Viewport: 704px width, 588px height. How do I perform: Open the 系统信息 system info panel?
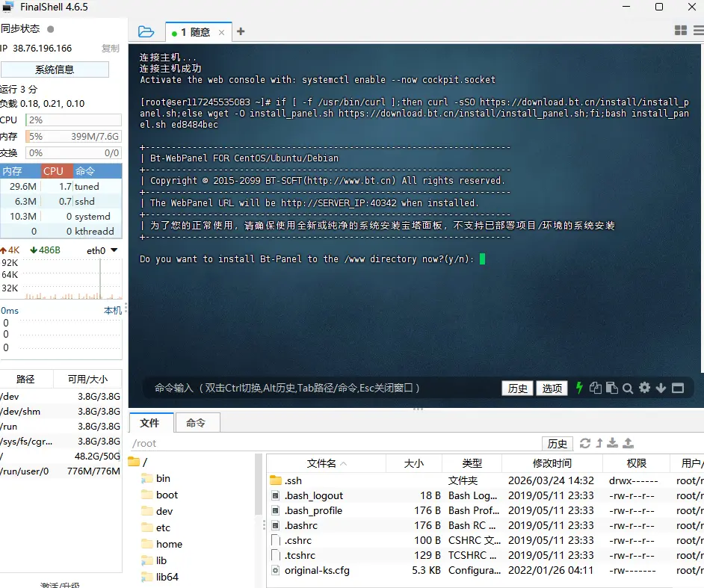point(55,69)
